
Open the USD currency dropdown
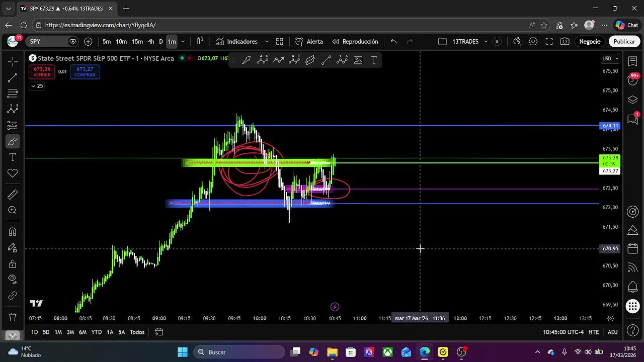pyautogui.click(x=610, y=58)
